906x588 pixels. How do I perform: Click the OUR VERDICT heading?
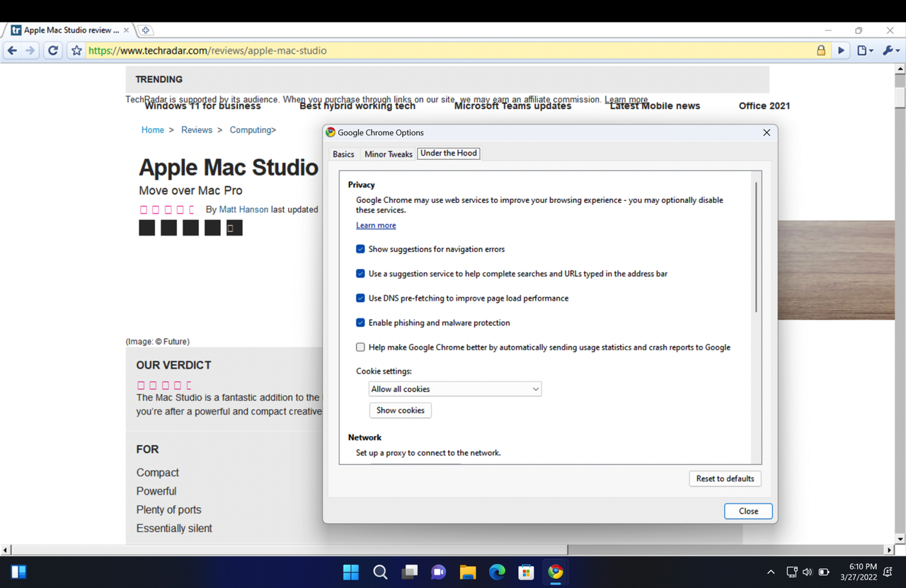point(173,365)
